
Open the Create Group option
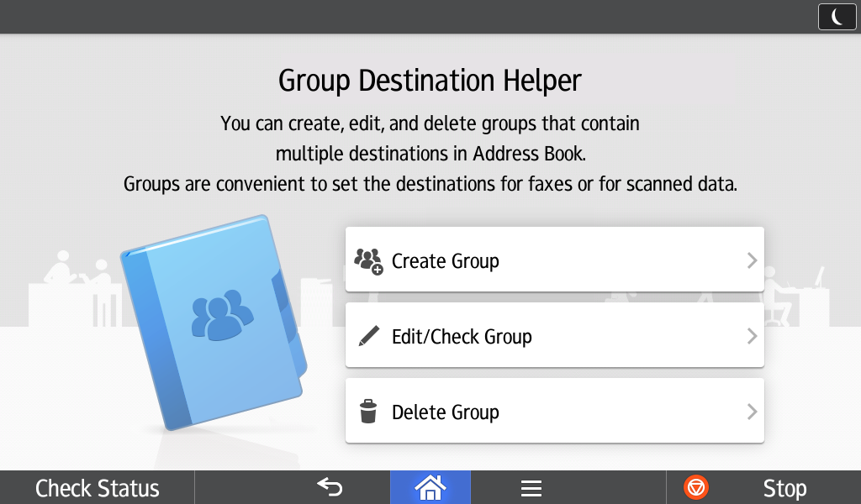tap(555, 260)
